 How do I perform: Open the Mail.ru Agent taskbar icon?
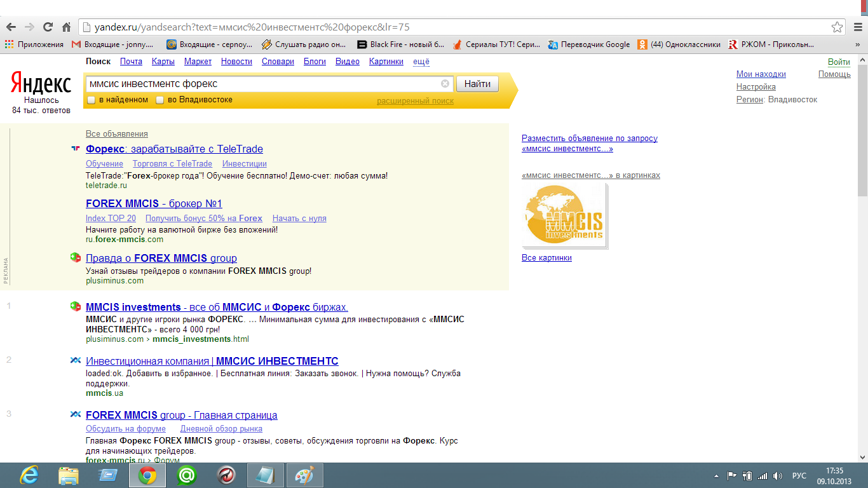[187, 475]
